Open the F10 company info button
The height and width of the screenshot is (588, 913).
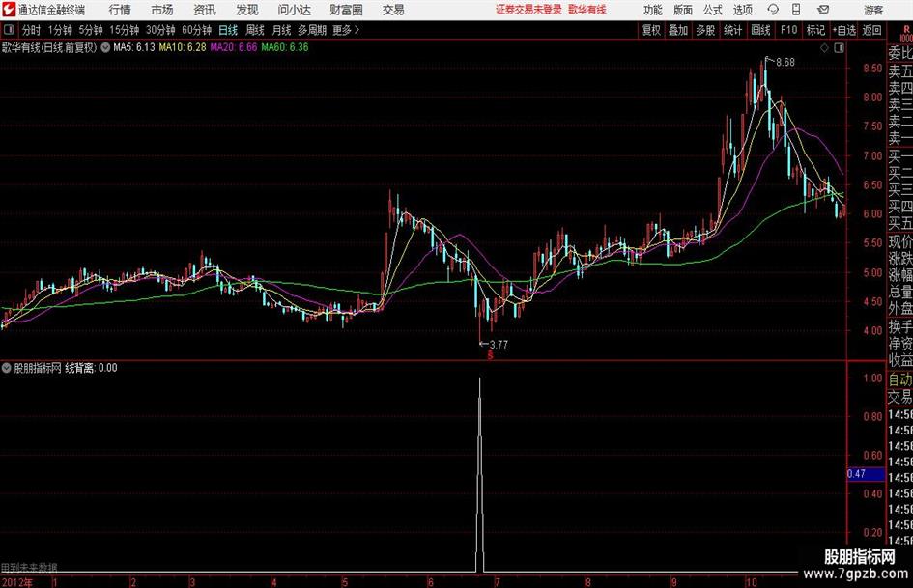[x=788, y=30]
